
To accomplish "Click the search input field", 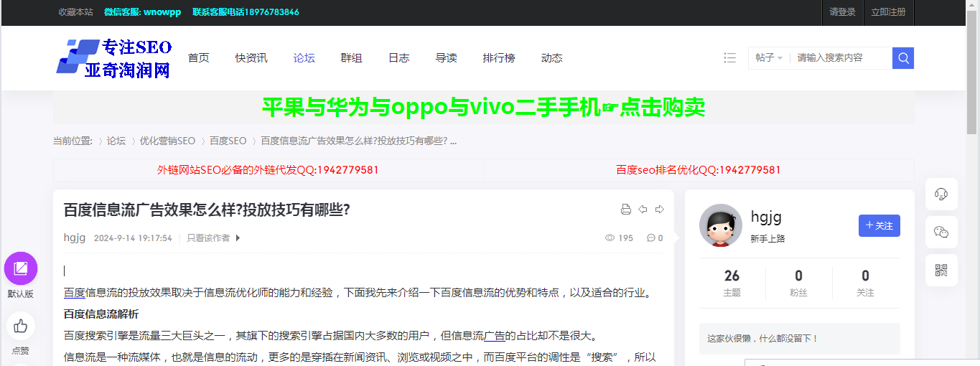I will coord(841,58).
